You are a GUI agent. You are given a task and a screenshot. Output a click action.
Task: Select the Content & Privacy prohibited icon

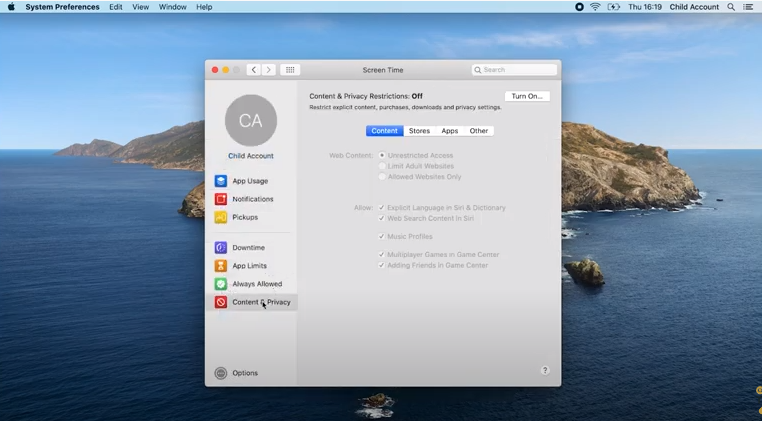(221, 302)
